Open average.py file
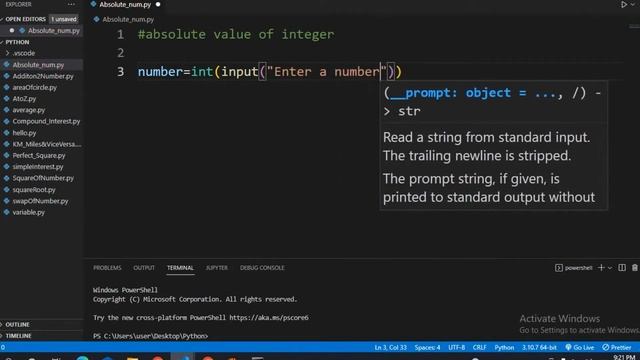640x360 pixels. pos(28,110)
